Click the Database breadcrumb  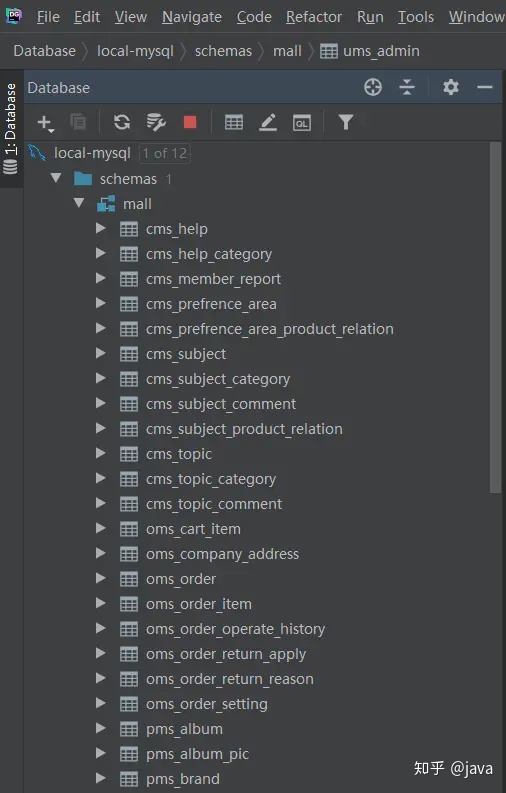point(44,51)
